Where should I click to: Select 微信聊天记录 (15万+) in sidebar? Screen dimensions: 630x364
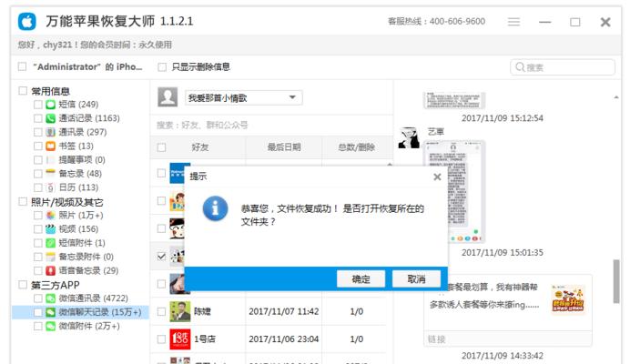click(80, 312)
